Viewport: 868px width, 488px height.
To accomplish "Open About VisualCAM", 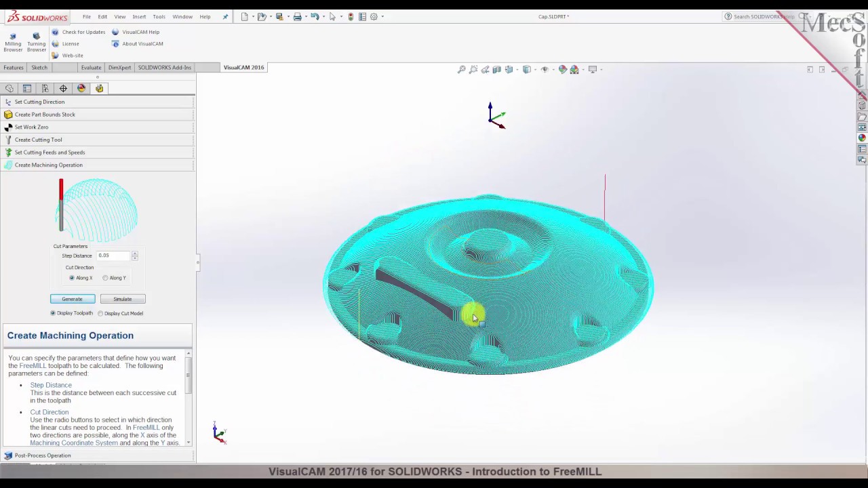I will click(x=137, y=43).
